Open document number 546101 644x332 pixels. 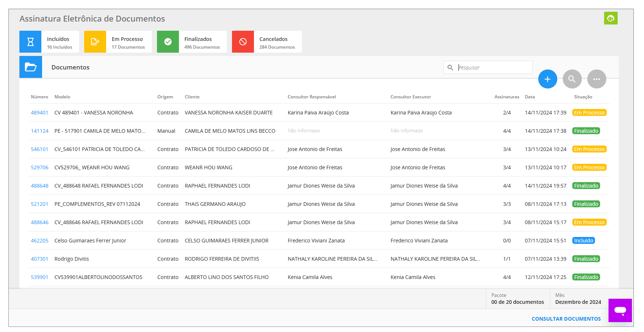coord(40,149)
